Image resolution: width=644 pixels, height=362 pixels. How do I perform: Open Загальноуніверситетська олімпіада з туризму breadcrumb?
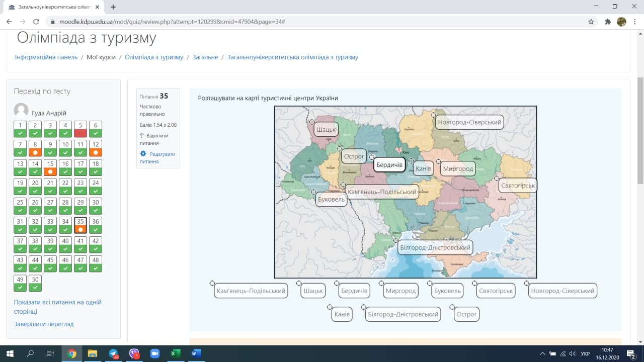(x=293, y=57)
